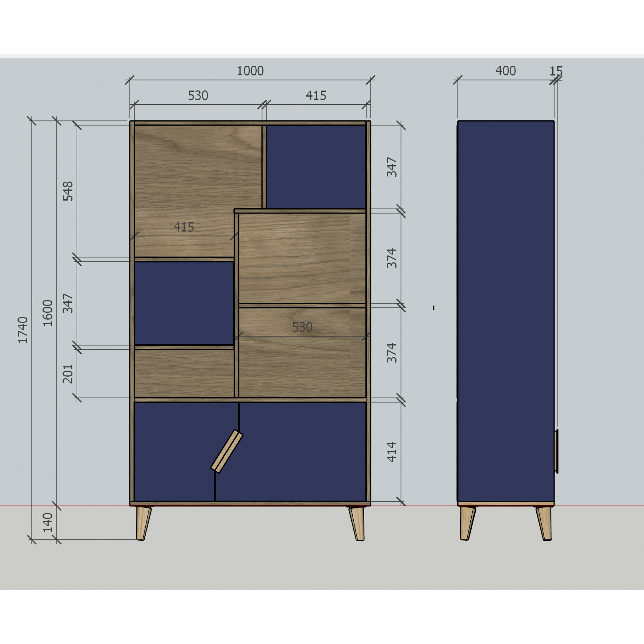Select the 347 dimension on right side

click(x=392, y=167)
